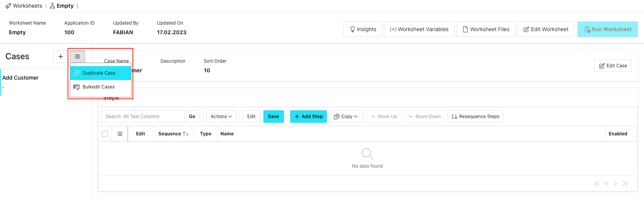Image resolution: width=644 pixels, height=200 pixels.
Task: Open the Empty breadcrumb link
Action: (62, 6)
